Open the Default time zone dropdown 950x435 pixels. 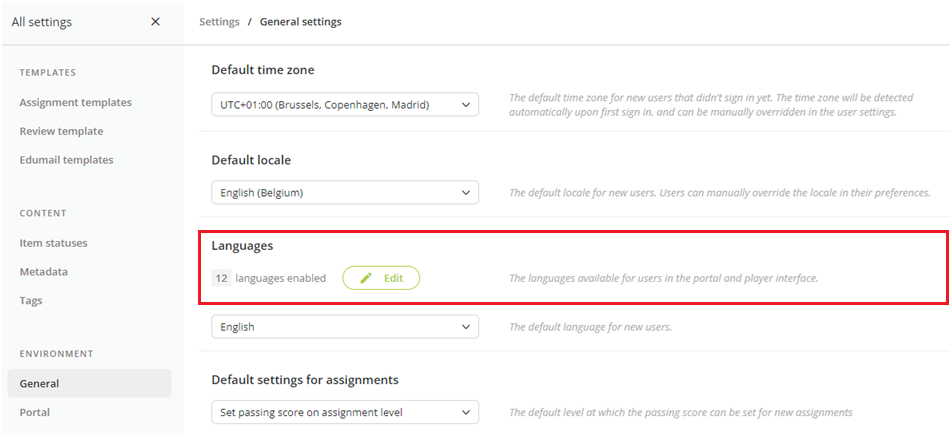pos(345,105)
